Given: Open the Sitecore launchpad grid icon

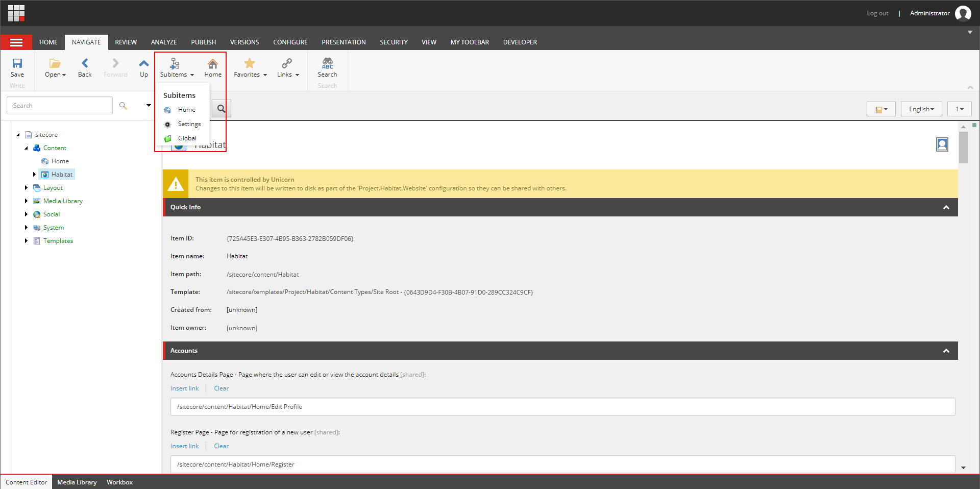Looking at the screenshot, I should [16, 13].
